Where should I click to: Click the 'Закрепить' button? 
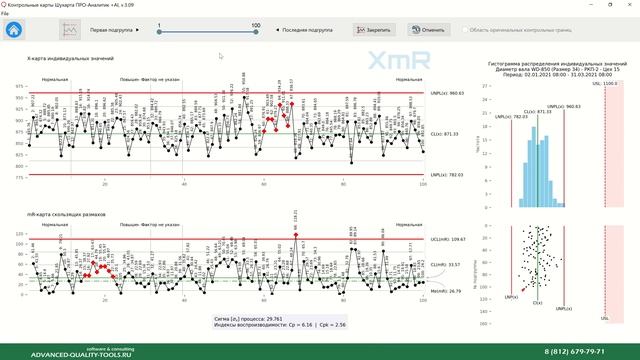coord(374,30)
